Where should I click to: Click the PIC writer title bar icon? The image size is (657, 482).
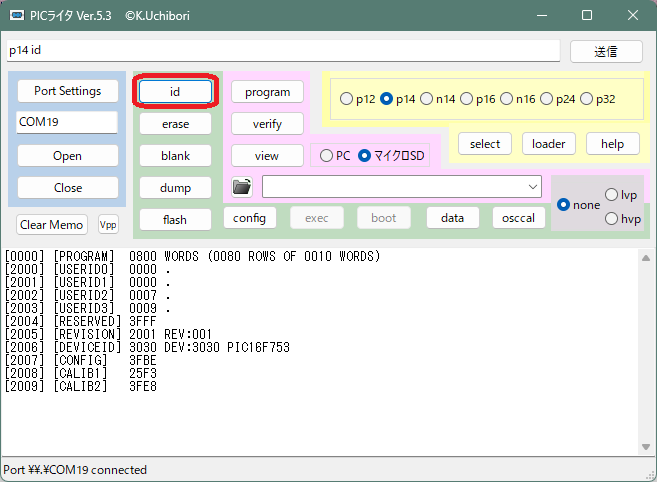(17, 16)
